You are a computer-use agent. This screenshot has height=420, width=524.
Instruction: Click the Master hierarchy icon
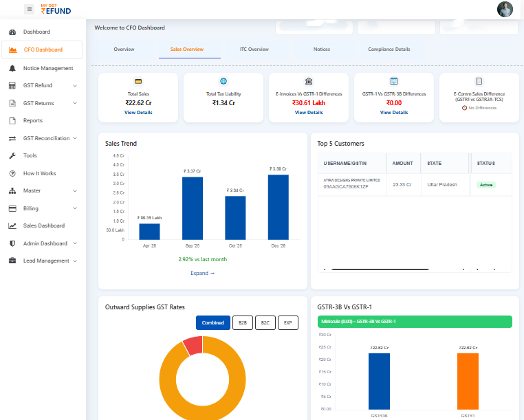coord(12,191)
